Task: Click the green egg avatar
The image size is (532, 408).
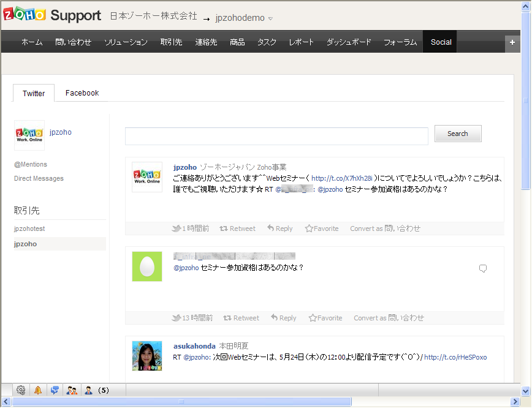Action: [147, 266]
